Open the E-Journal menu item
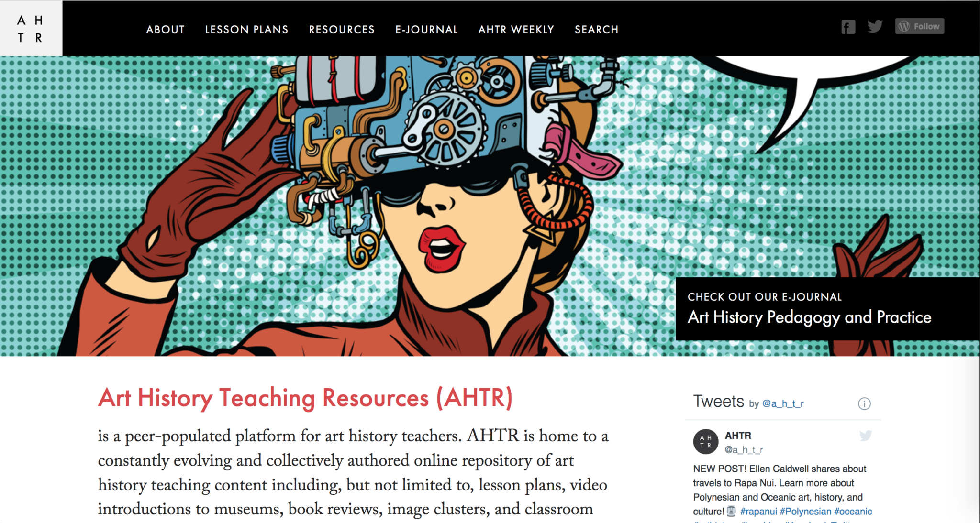The width and height of the screenshot is (980, 523). pos(426,30)
